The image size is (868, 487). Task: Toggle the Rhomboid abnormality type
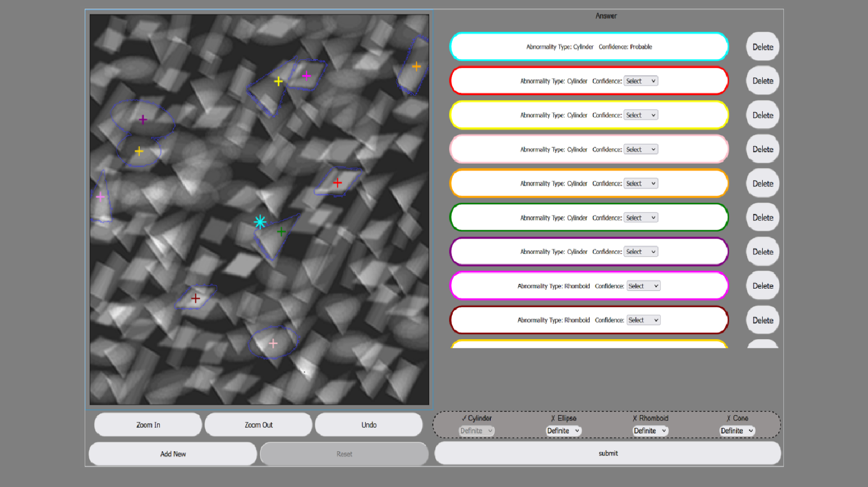(650, 418)
